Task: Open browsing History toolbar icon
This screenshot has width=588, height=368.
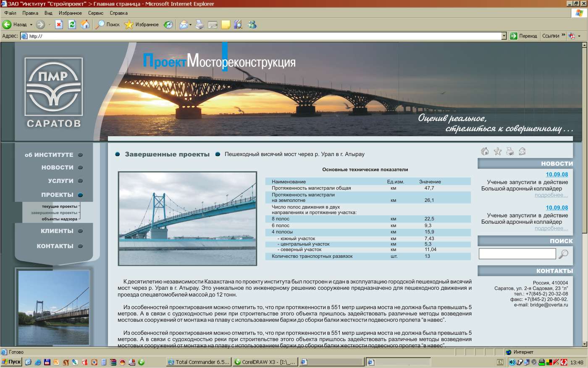Action: (x=168, y=24)
